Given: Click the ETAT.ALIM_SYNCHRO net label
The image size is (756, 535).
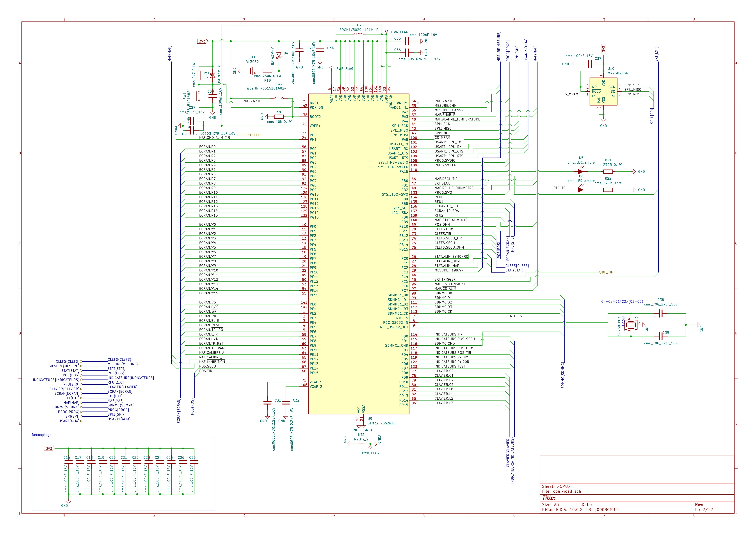Looking at the screenshot, I should (451, 256).
